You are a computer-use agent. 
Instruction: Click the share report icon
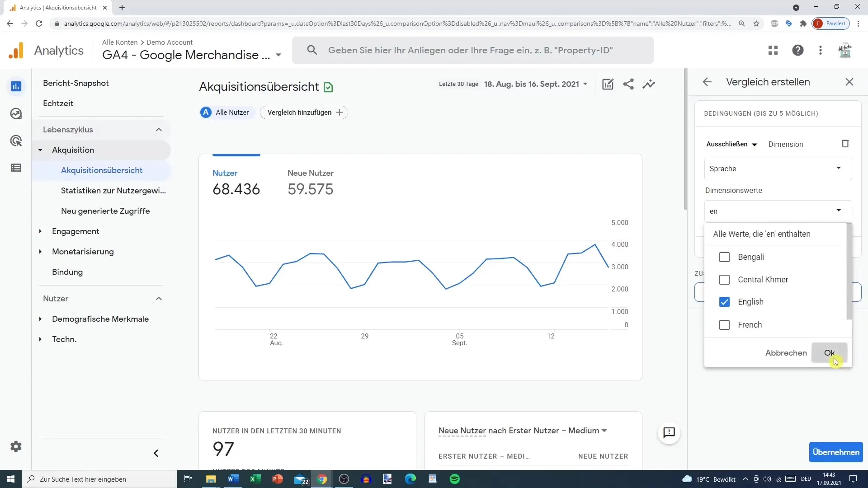628,84
